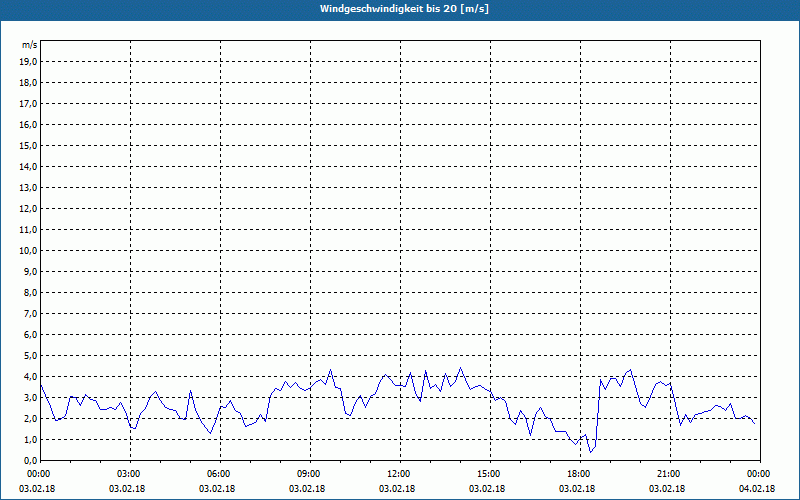Click the '5,0' y-axis label
Image resolution: width=800 pixels, height=500 pixels.
tap(31, 355)
